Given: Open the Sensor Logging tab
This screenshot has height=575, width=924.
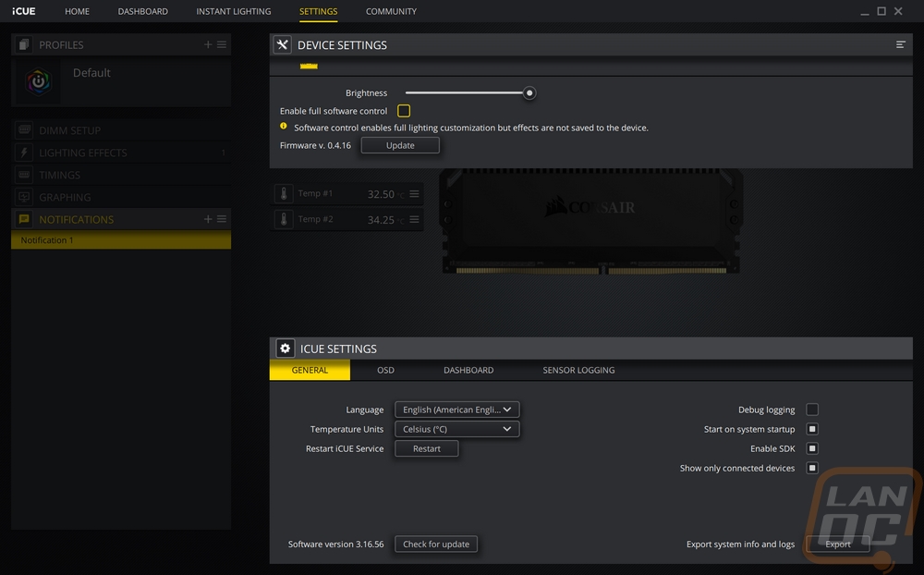Looking at the screenshot, I should (578, 371).
